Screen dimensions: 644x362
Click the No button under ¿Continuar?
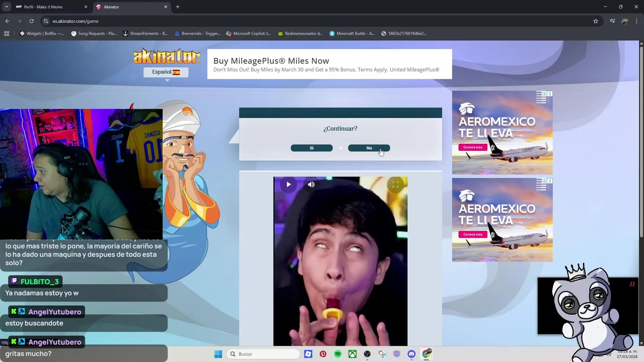pyautogui.click(x=369, y=148)
